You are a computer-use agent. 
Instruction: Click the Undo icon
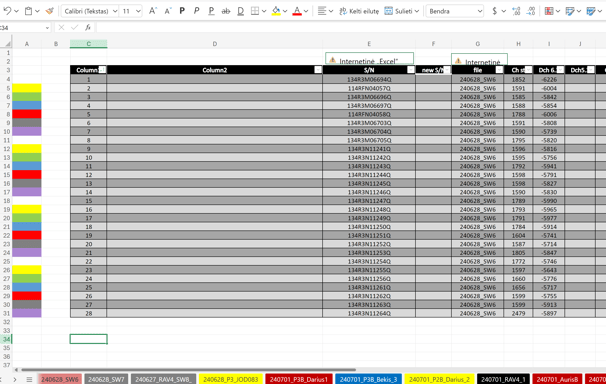pos(7,11)
